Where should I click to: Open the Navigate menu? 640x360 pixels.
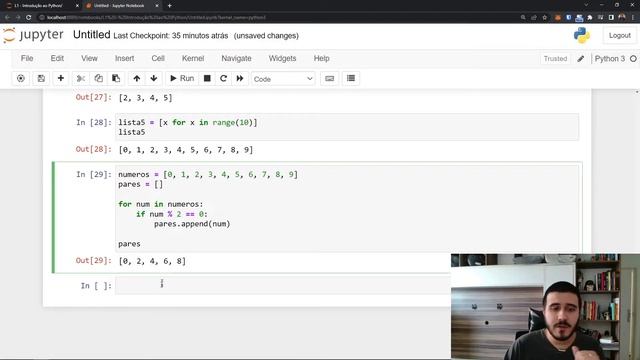(236, 58)
